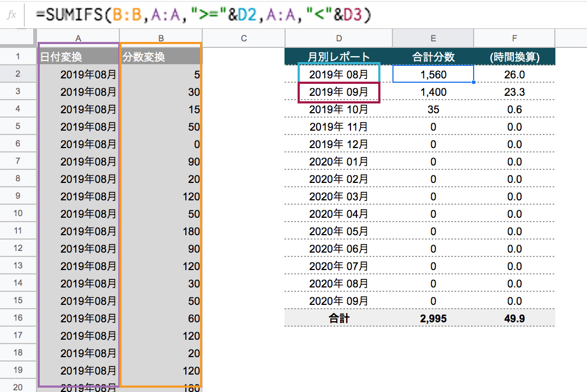Select column C header
This screenshot has height=392, width=587.
244,38
